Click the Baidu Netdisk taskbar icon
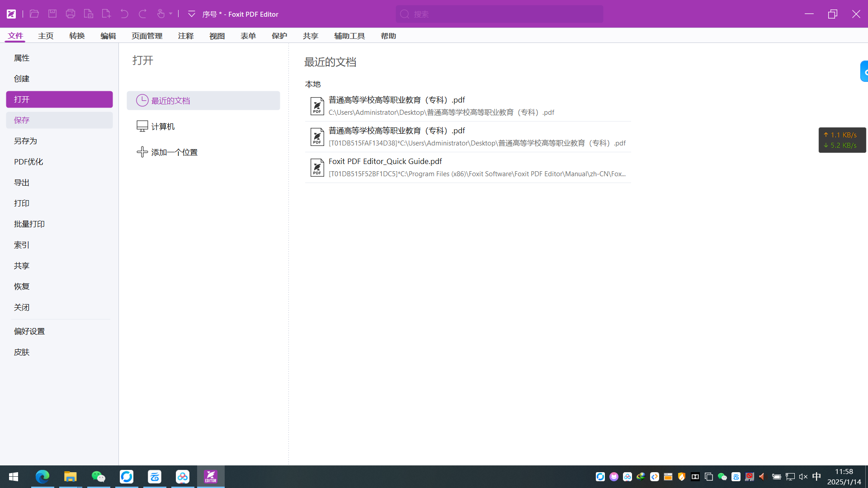 click(x=183, y=477)
